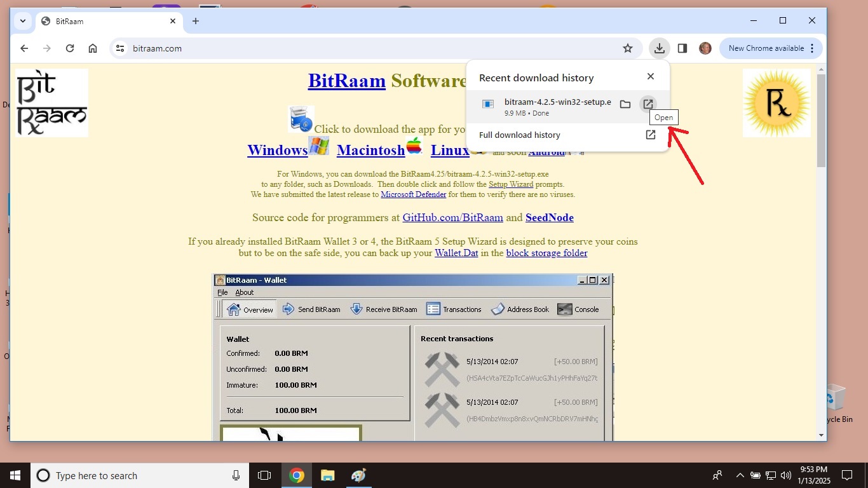The image size is (868, 488).
Task: Go to the Chrome home page
Action: point(93,48)
